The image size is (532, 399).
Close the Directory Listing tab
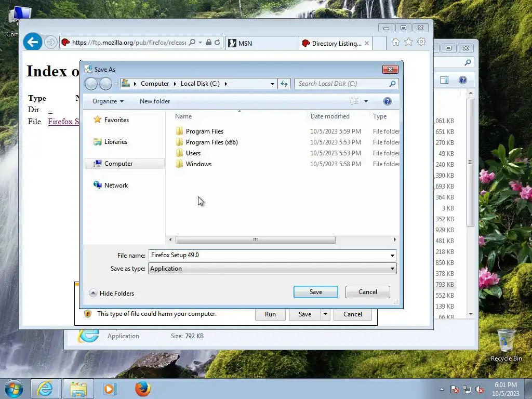(366, 44)
